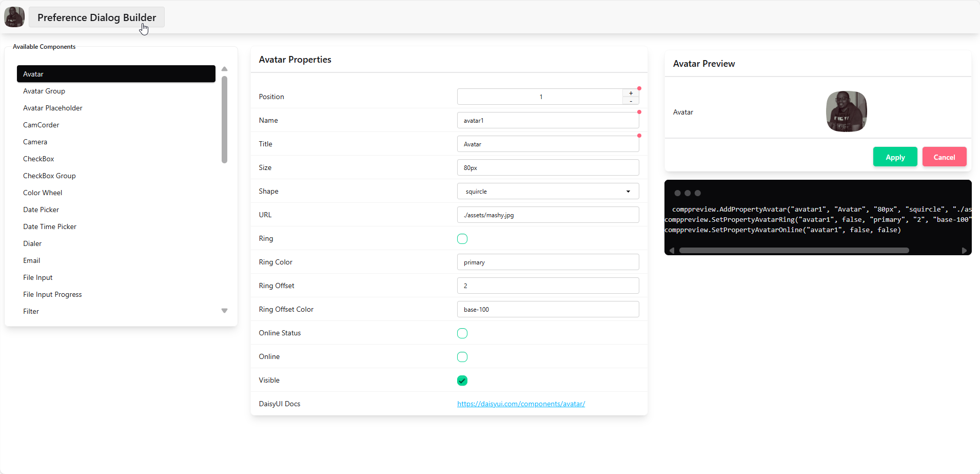This screenshot has width=980, height=474.
Task: Increment Position with the plus stepper
Action: click(631, 93)
